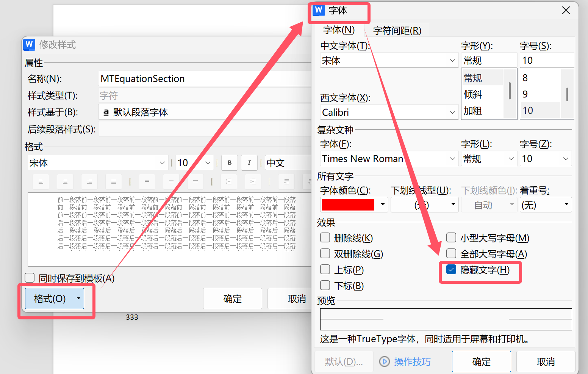The width and height of the screenshot is (588, 374).
Task: Enable the 隐藏文字(H) checkbox
Action: (450, 269)
